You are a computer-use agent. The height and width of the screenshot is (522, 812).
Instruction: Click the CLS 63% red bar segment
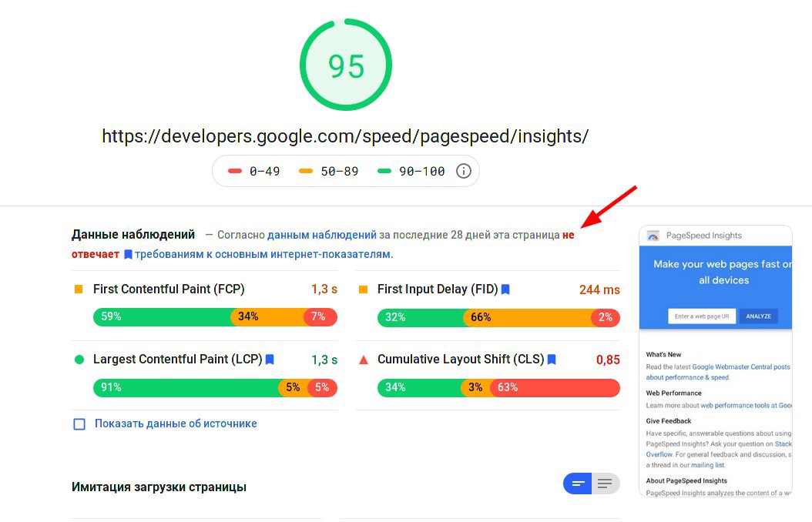click(555, 387)
